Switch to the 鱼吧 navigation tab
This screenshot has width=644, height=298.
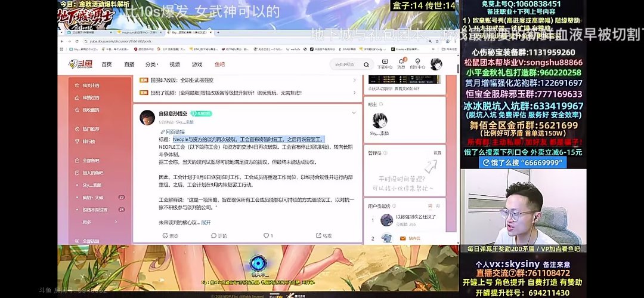(219, 64)
